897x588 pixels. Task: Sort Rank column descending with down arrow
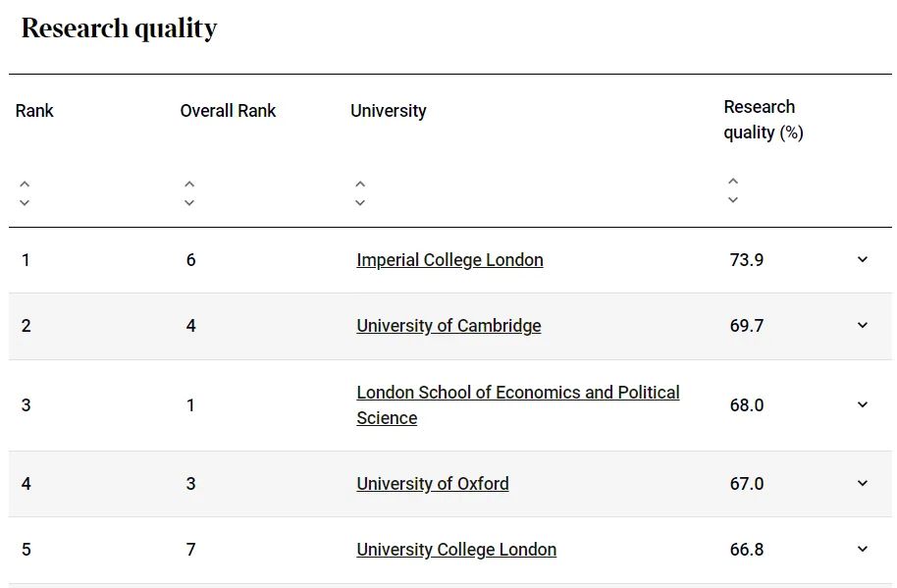pyautogui.click(x=25, y=202)
